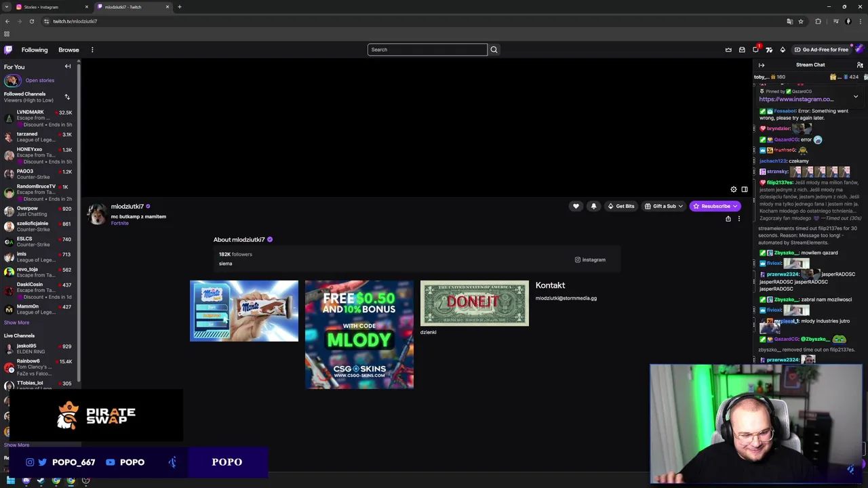Open HONEYxxo channel in sidebar
868x488 pixels.
40,155
